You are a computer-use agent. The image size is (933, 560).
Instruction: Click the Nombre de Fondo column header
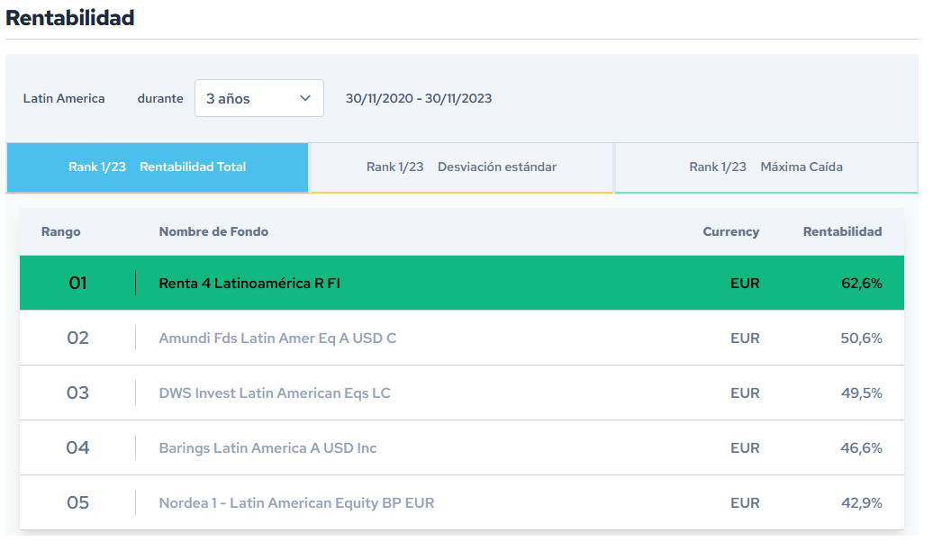pos(213,231)
